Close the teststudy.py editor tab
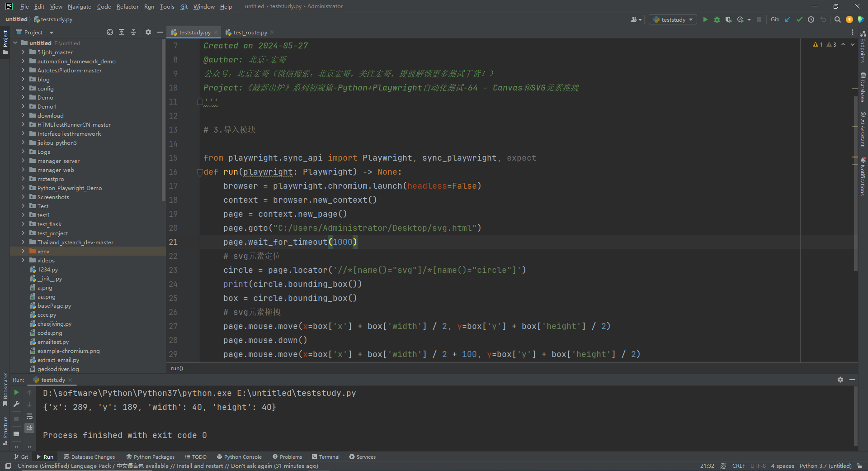This screenshot has height=471, width=868. [x=216, y=32]
